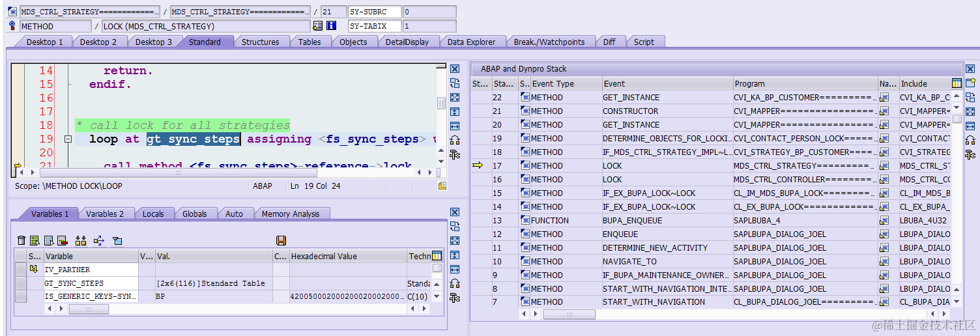The image size is (980, 336).
Task: Switch to the Desktop 1 tab
Action: pos(44,42)
